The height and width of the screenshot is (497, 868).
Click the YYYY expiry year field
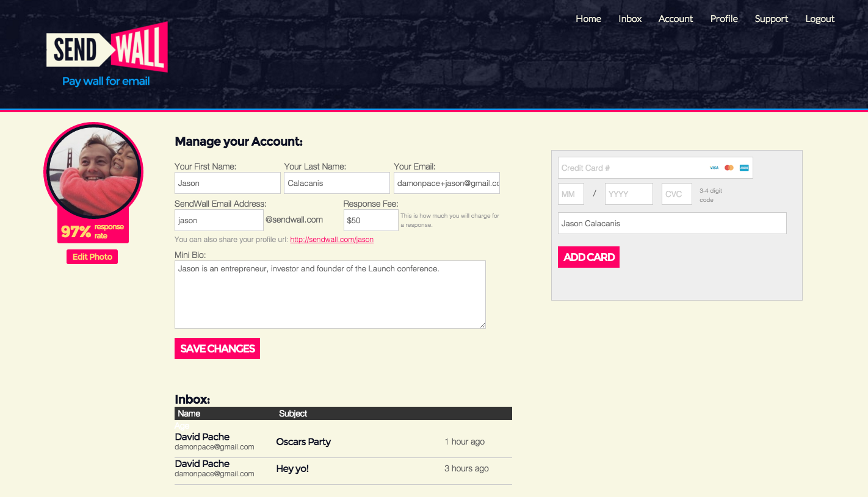tap(629, 194)
